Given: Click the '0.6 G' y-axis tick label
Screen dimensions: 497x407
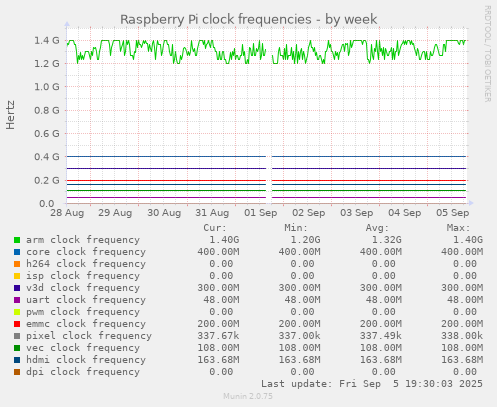Looking at the screenshot, I should click(47, 134).
